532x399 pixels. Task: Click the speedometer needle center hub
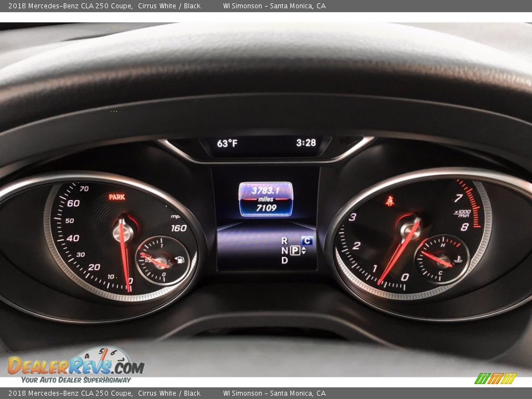(123, 232)
